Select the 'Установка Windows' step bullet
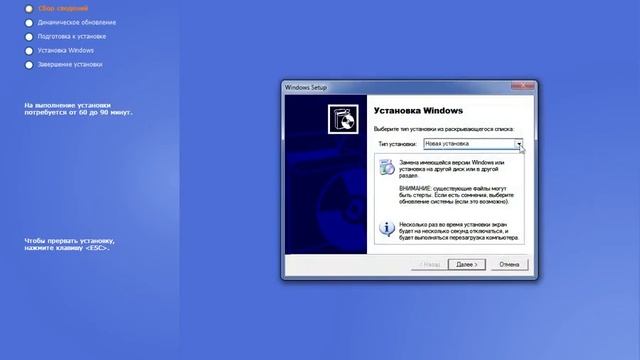640x360 pixels. coord(29,51)
